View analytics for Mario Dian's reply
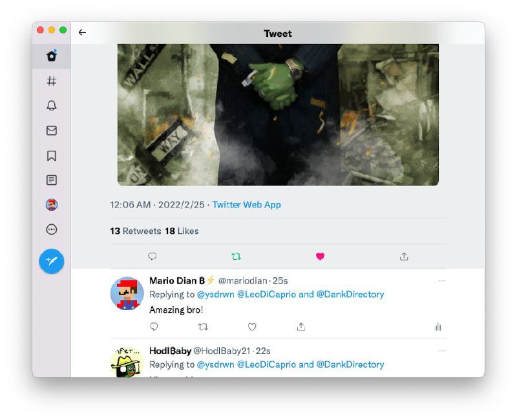 [438, 327]
